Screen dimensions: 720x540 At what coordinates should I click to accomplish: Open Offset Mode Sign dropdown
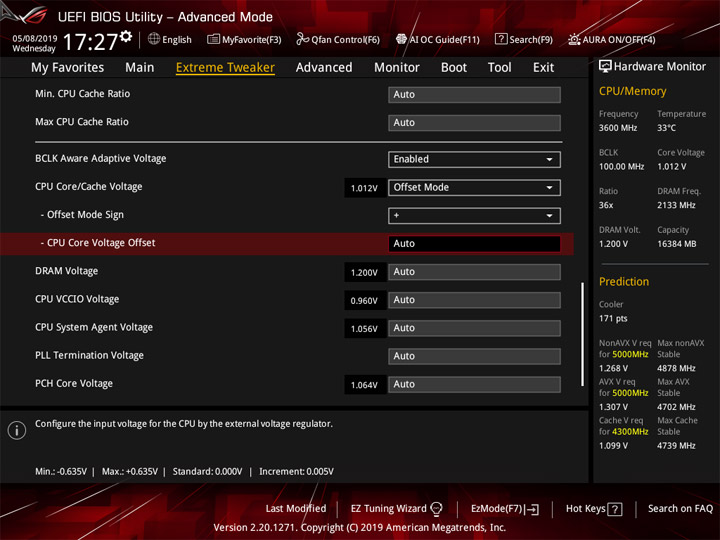click(474, 216)
